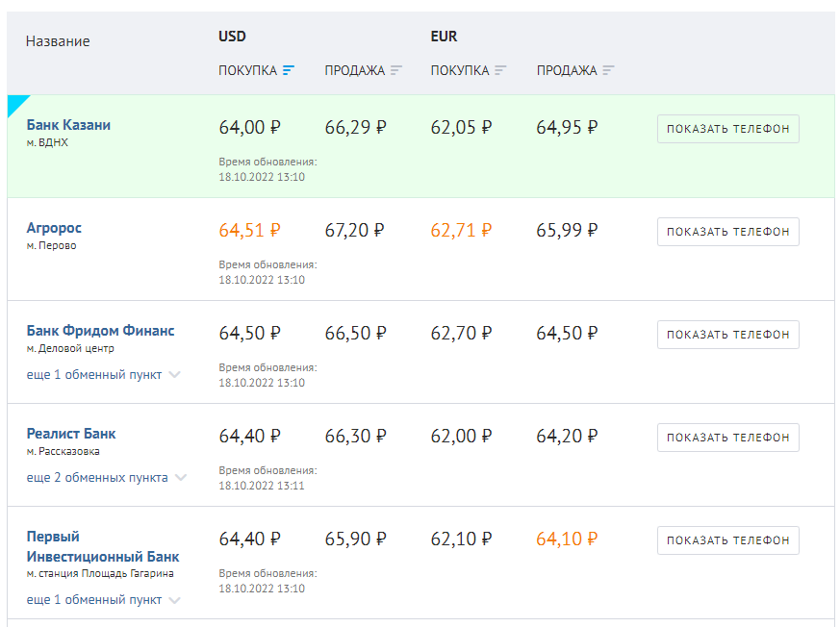Click EUR ПОКУПКА column header

pyautogui.click(x=460, y=70)
